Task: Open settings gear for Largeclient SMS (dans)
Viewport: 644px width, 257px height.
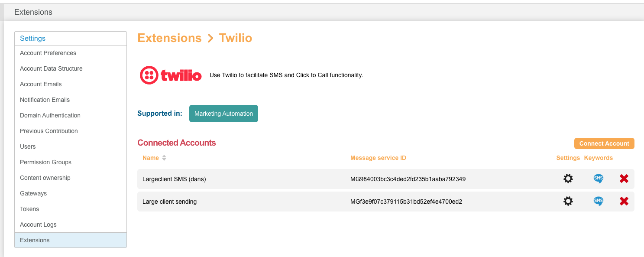Action: [x=568, y=178]
